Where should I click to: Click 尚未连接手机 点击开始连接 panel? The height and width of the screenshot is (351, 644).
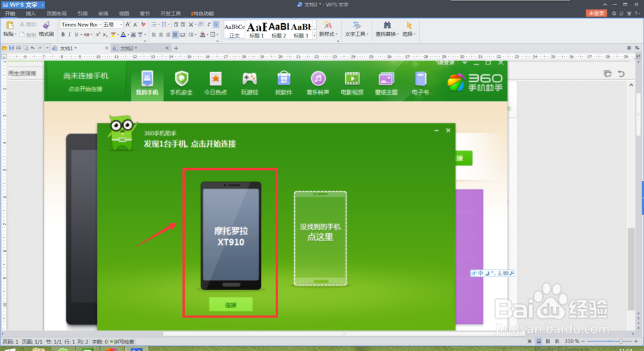(x=86, y=81)
